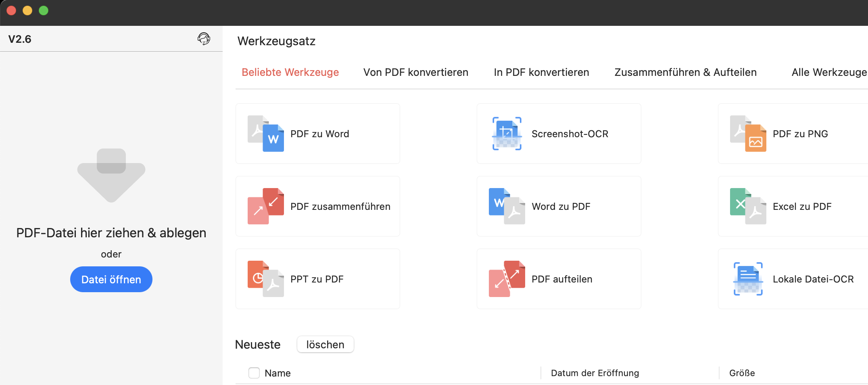Image resolution: width=868 pixels, height=385 pixels.
Task: Select the PDF aufteilen tool
Action: click(559, 279)
